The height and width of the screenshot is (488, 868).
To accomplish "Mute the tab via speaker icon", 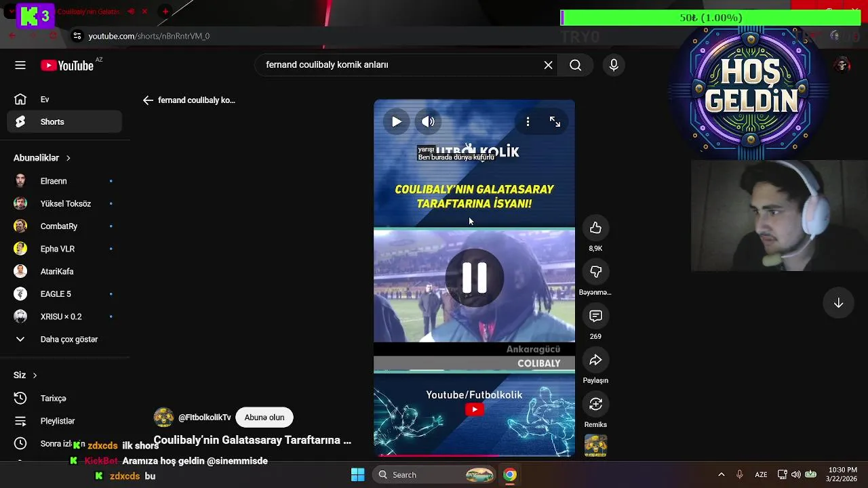I will pyautogui.click(x=131, y=12).
